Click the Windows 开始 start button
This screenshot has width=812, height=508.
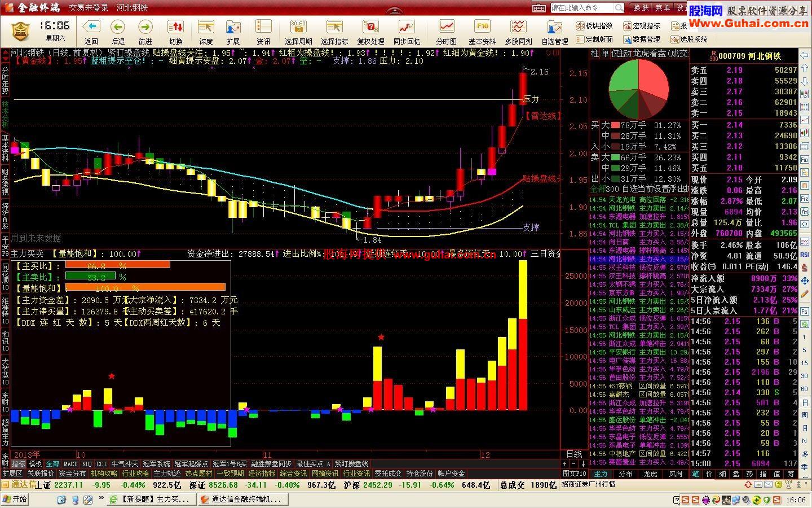pos(15,499)
